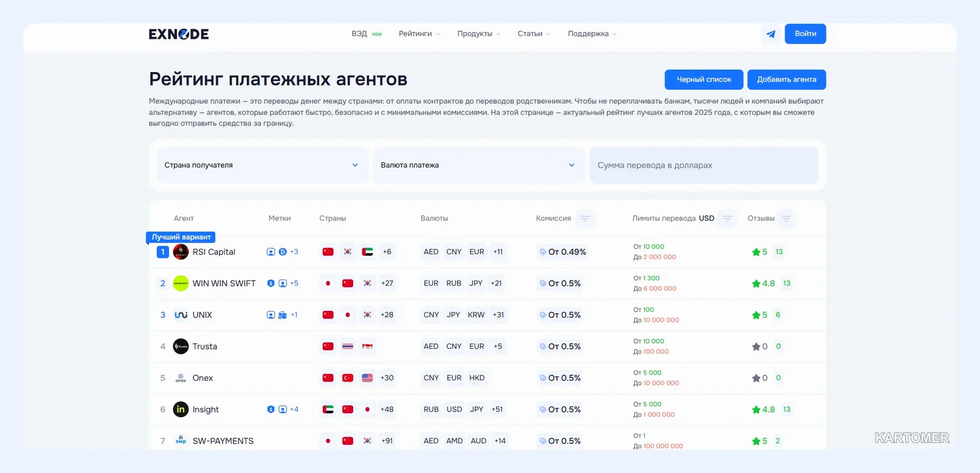980x473 pixels.
Task: Click the Лучший вариант badge
Action: pos(181,237)
